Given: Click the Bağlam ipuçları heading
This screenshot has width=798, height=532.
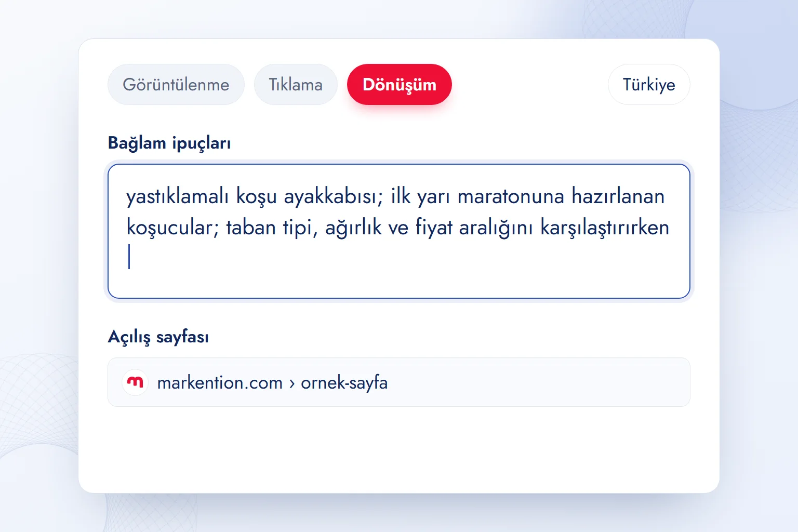Looking at the screenshot, I should (169, 143).
